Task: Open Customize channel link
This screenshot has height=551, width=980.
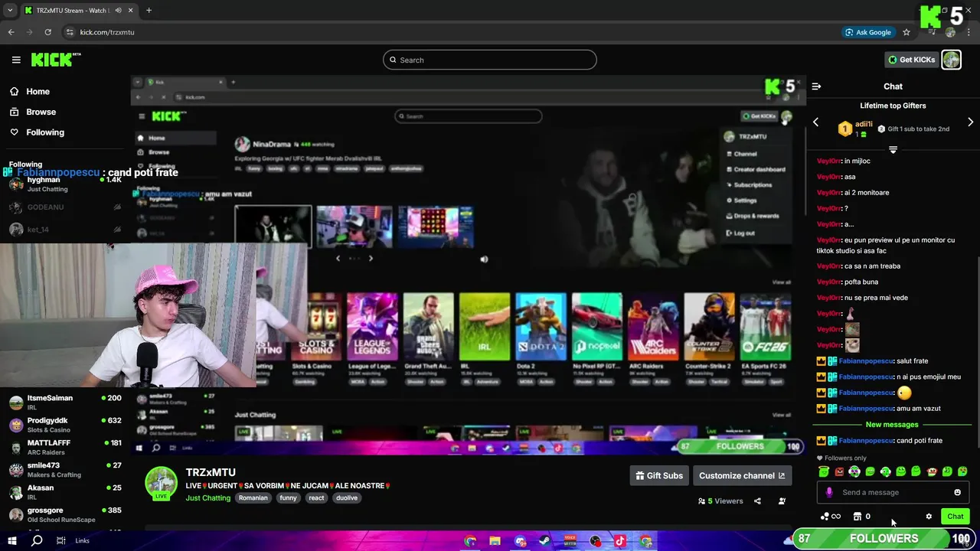Action: pos(742,475)
